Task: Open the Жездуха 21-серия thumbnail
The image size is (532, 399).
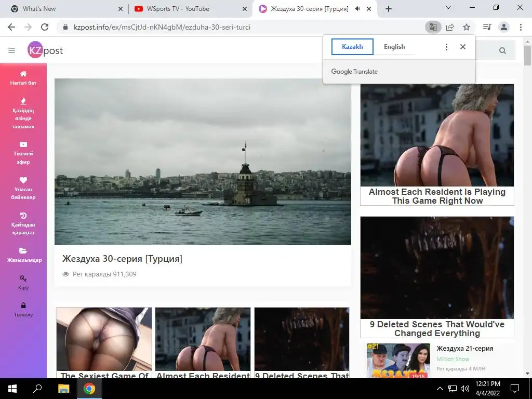Action: pos(398,361)
